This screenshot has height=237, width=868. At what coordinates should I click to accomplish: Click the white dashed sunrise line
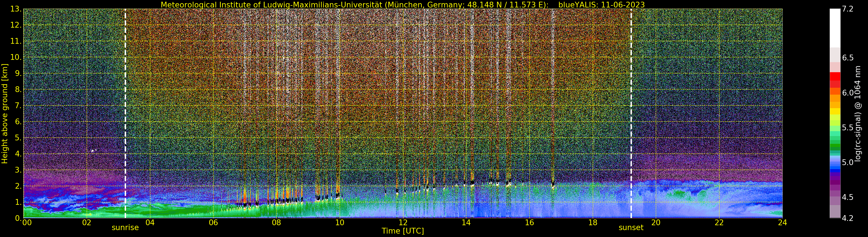pyautogui.click(x=125, y=113)
